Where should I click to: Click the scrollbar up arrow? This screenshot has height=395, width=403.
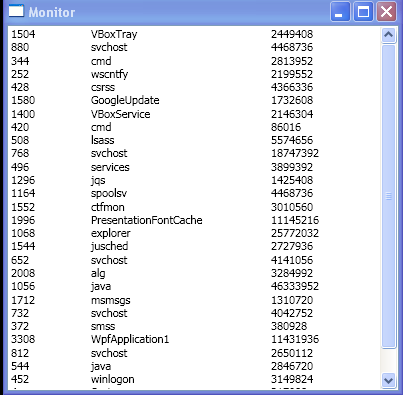pos(389,35)
